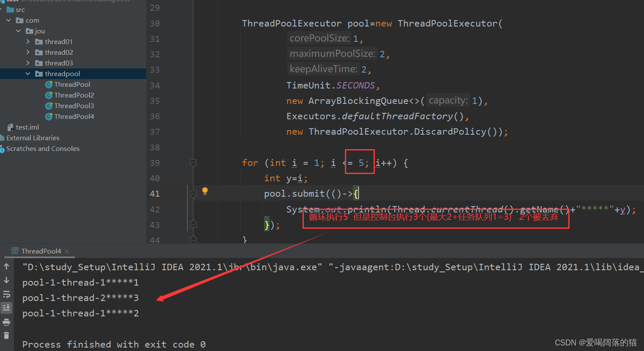Click the ThreadPool class file icon
Screen dimensions: 644x351
click(49, 84)
